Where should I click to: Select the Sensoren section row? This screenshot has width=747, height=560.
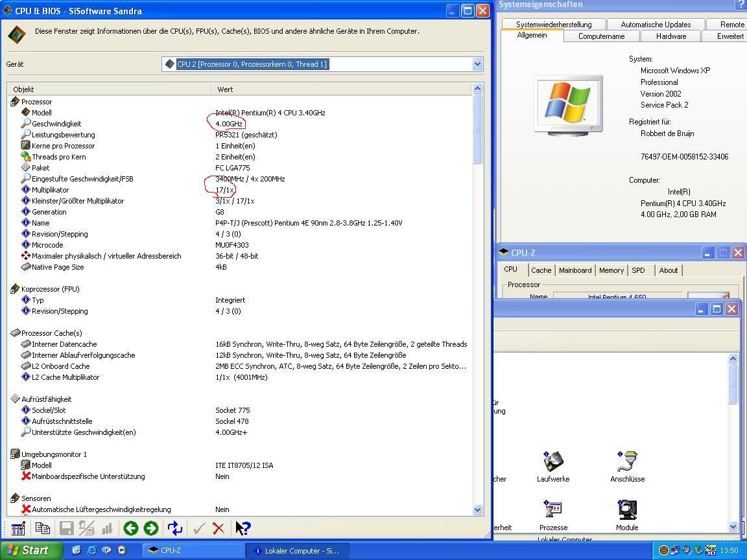(x=239, y=498)
